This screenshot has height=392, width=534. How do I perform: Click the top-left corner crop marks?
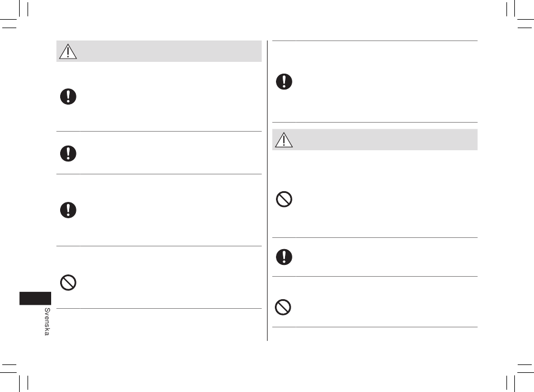pyautogui.click(x=14, y=14)
